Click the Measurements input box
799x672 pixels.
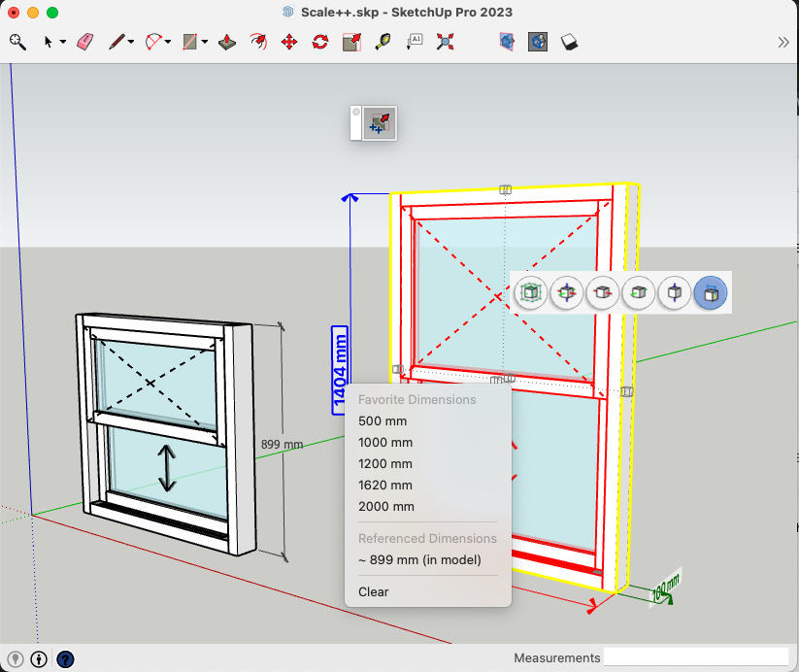tap(696, 657)
